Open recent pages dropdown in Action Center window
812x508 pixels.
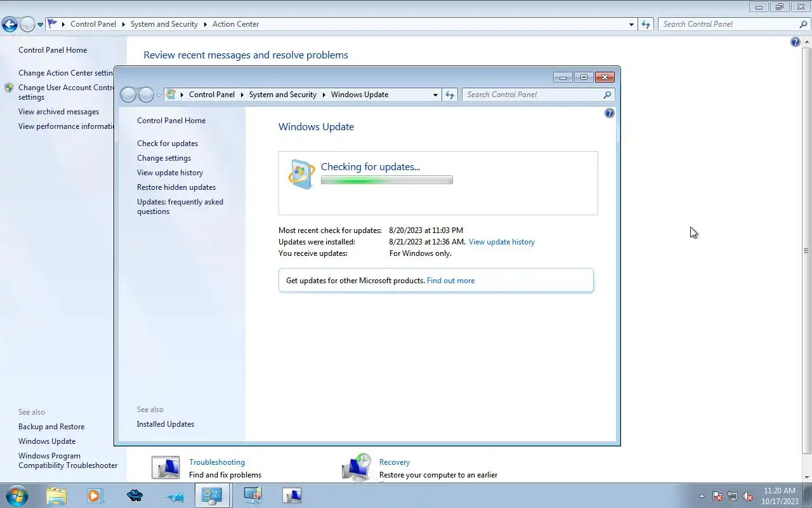point(41,24)
